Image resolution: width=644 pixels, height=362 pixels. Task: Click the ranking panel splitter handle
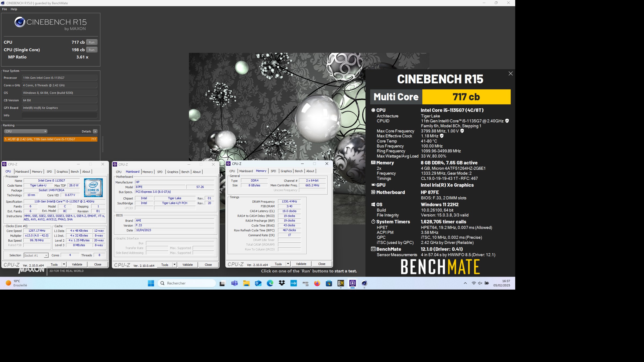(x=103, y=144)
